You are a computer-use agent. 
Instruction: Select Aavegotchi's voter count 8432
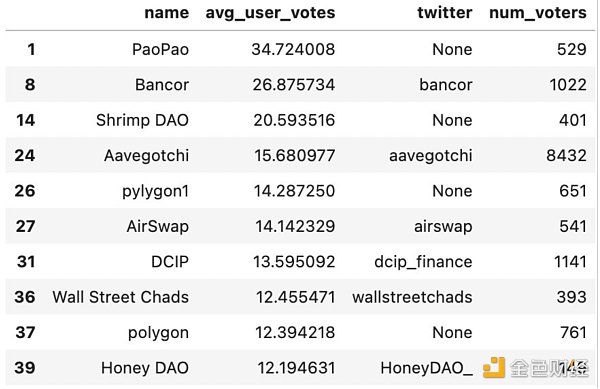pyautogui.click(x=566, y=156)
